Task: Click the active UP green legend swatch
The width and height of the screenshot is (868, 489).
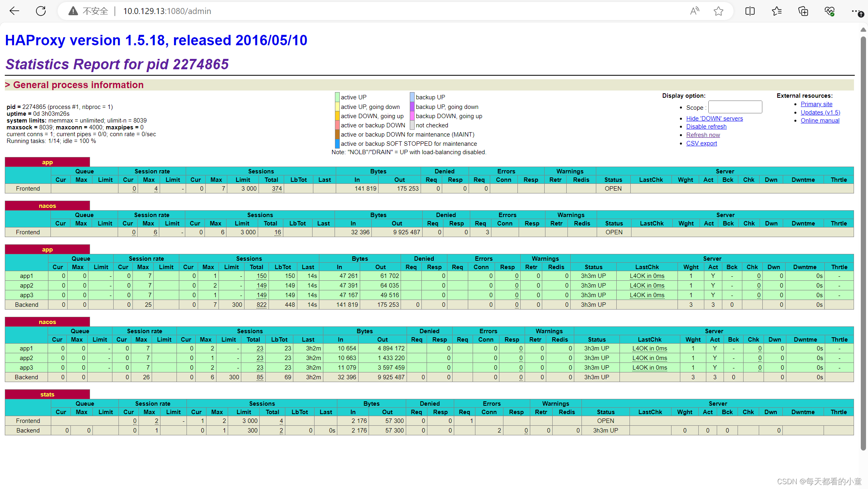Action: click(337, 97)
